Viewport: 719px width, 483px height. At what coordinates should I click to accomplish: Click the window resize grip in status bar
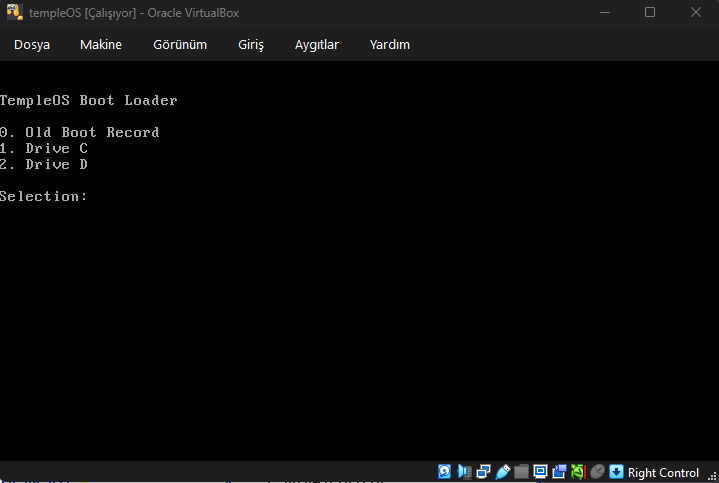point(712,477)
